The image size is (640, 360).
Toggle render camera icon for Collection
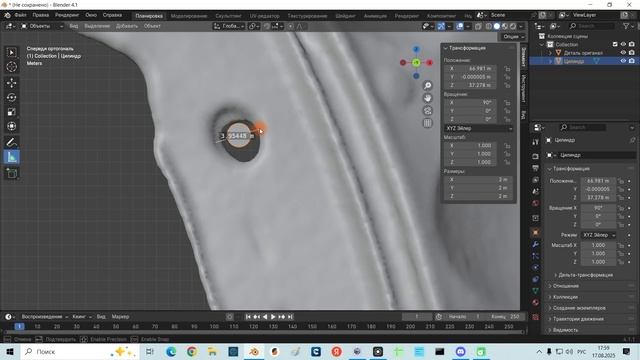631,44
